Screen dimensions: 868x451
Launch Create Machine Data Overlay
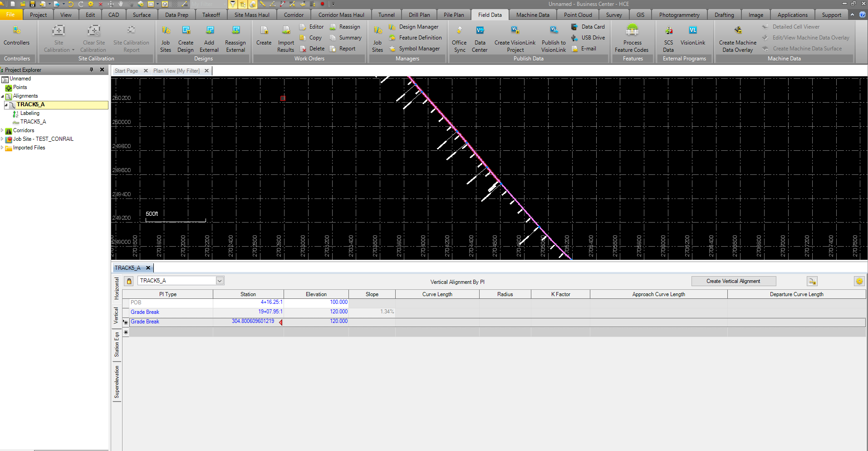(737, 38)
